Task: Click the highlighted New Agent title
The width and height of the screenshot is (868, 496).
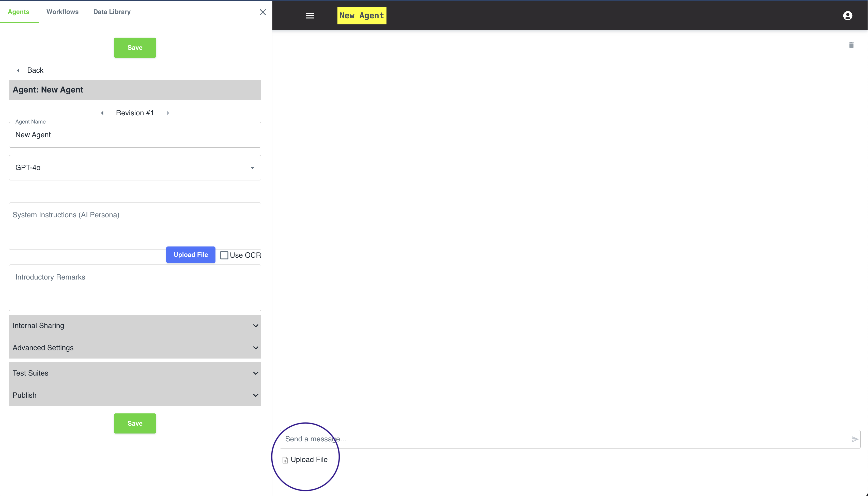Action: click(x=362, y=16)
